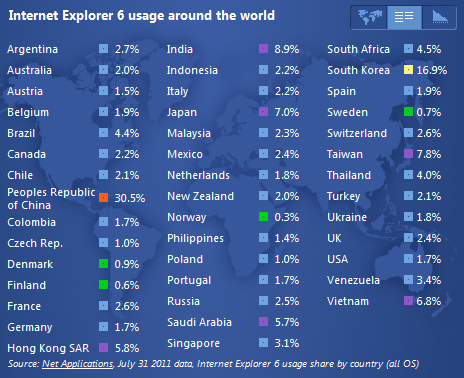Switch to the world map view
Image resolution: width=464 pixels, height=378 pixels.
pyautogui.click(x=369, y=16)
